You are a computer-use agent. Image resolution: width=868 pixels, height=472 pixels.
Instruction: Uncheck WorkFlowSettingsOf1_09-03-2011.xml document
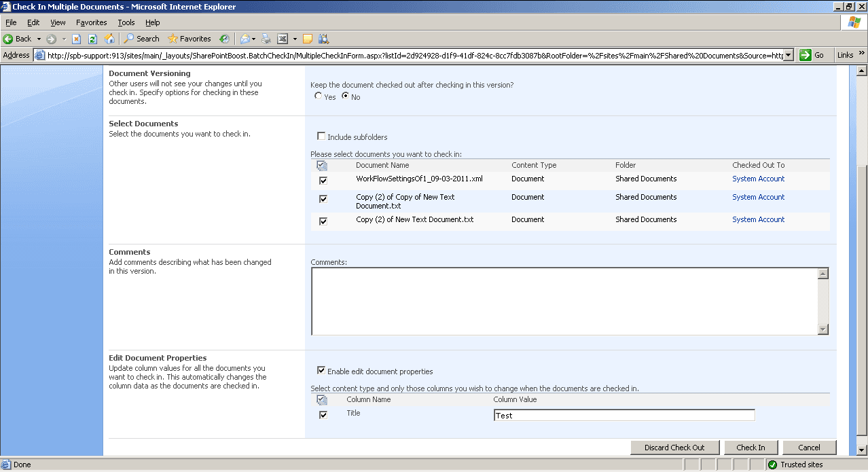pyautogui.click(x=323, y=181)
